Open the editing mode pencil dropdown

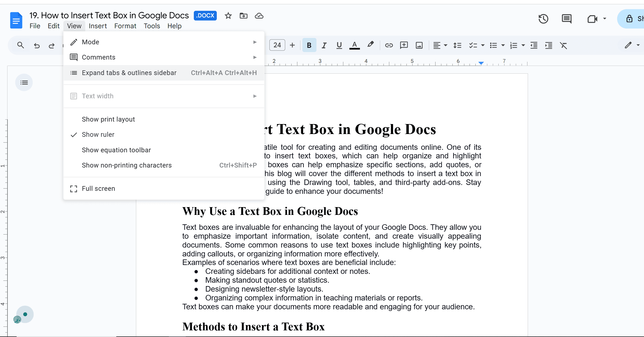632,45
